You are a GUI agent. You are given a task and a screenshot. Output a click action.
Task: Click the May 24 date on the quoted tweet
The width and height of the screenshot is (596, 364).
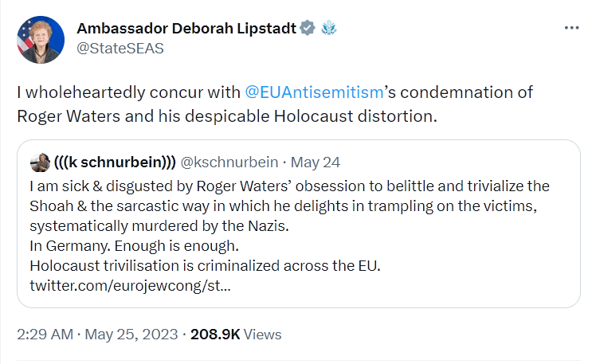(x=316, y=162)
